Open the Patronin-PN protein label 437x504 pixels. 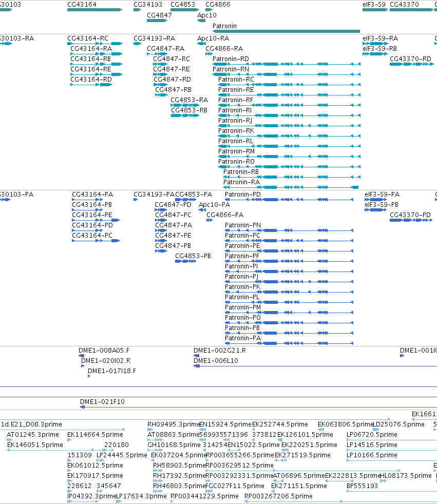click(x=243, y=225)
